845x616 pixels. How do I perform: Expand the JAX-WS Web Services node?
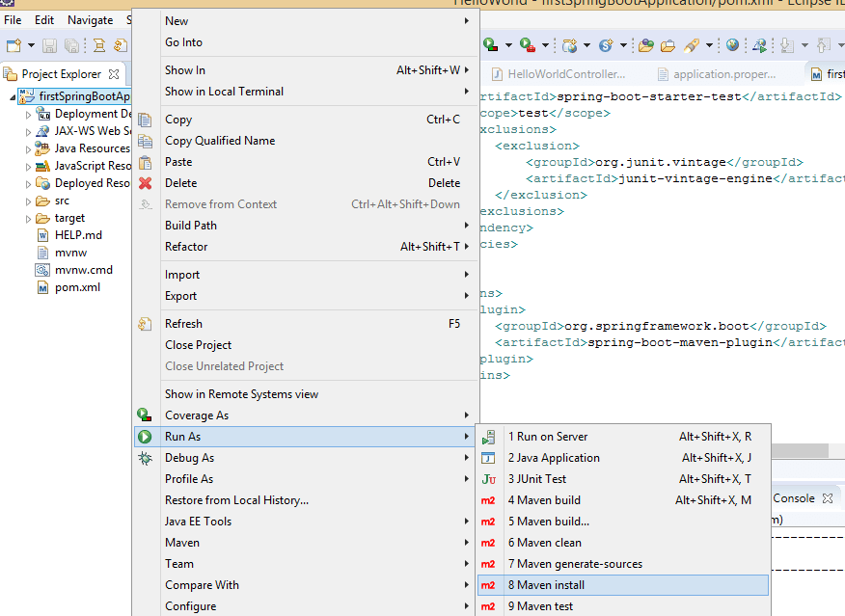(29, 132)
